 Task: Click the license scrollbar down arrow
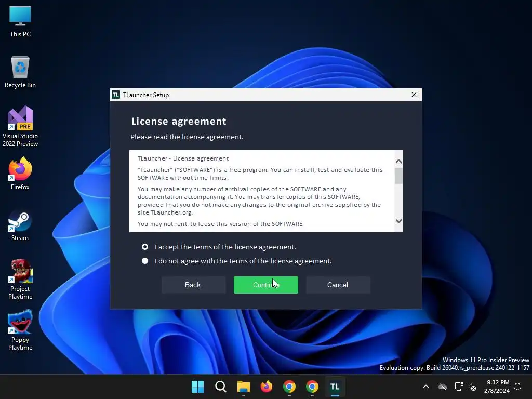point(398,221)
